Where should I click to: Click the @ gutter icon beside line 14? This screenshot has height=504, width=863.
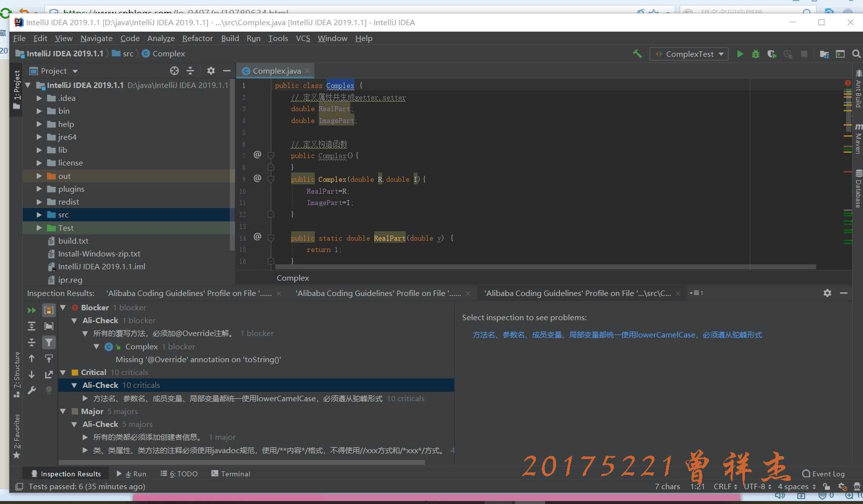258,237
